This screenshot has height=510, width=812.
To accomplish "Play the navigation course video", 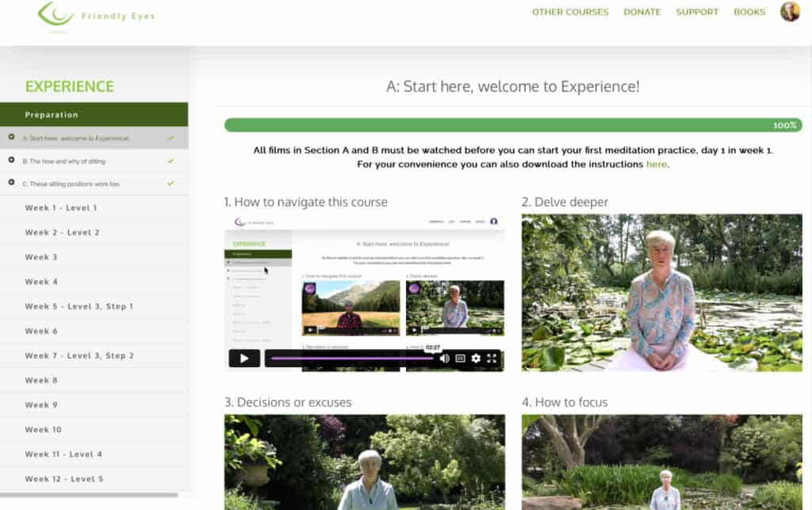I will click(x=244, y=359).
